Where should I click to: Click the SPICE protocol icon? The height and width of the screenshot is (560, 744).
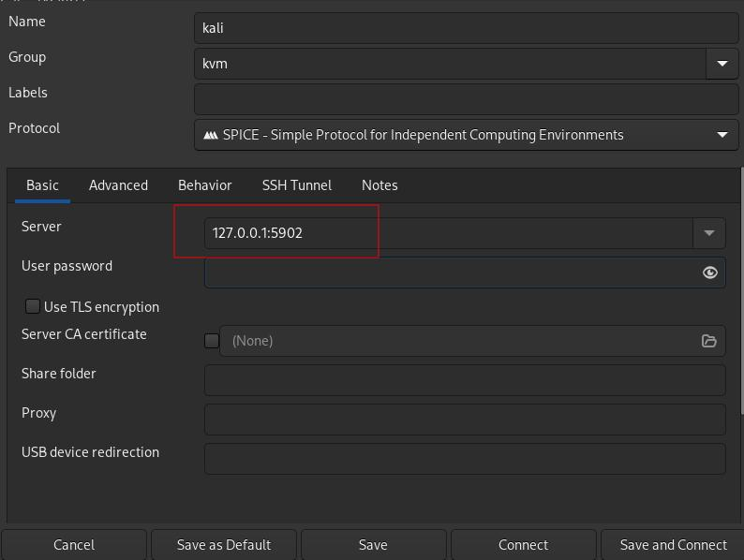coord(211,135)
